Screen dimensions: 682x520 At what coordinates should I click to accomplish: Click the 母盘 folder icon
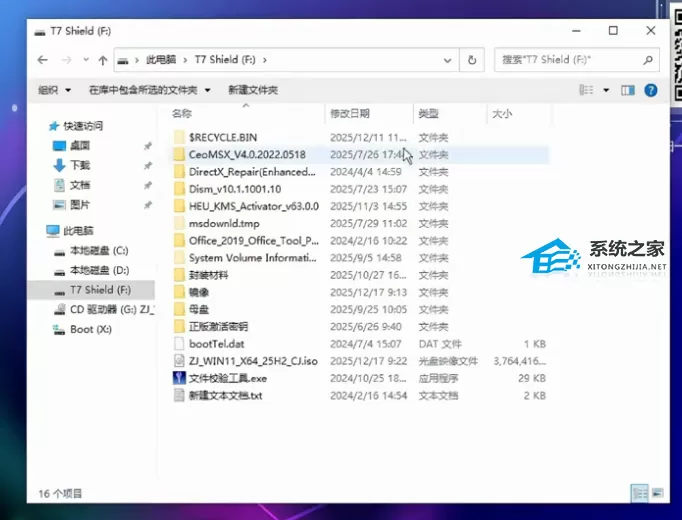[x=179, y=309]
